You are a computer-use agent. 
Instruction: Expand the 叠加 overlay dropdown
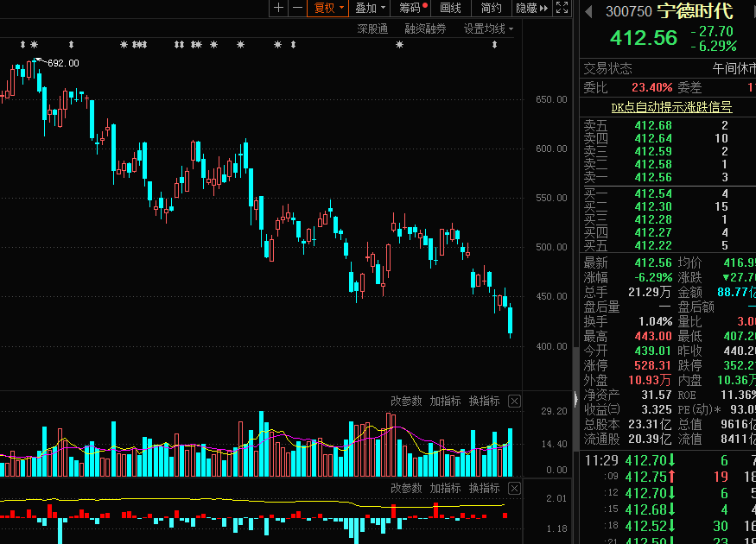pyautogui.click(x=370, y=8)
